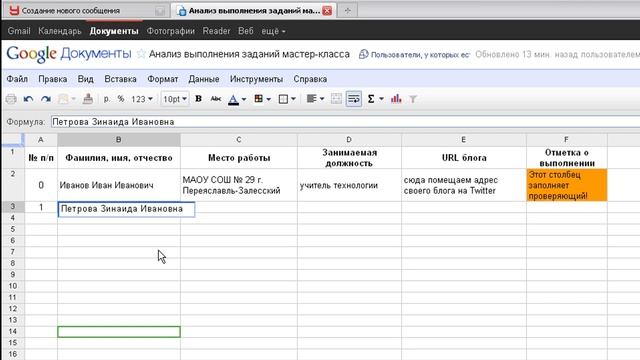This screenshot has width=640, height=360.
Task: Click the orange cell Этот столбец заполняет проверяющий
Action: [567, 185]
